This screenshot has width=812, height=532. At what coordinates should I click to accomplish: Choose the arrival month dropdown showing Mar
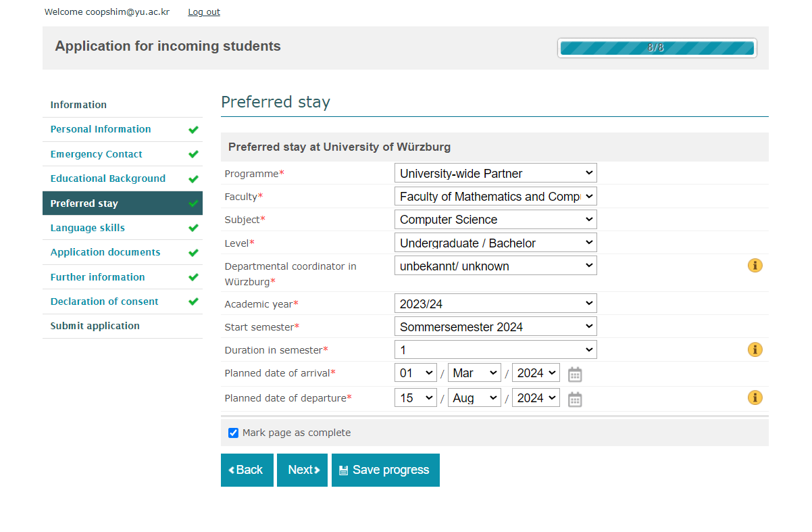(474, 373)
